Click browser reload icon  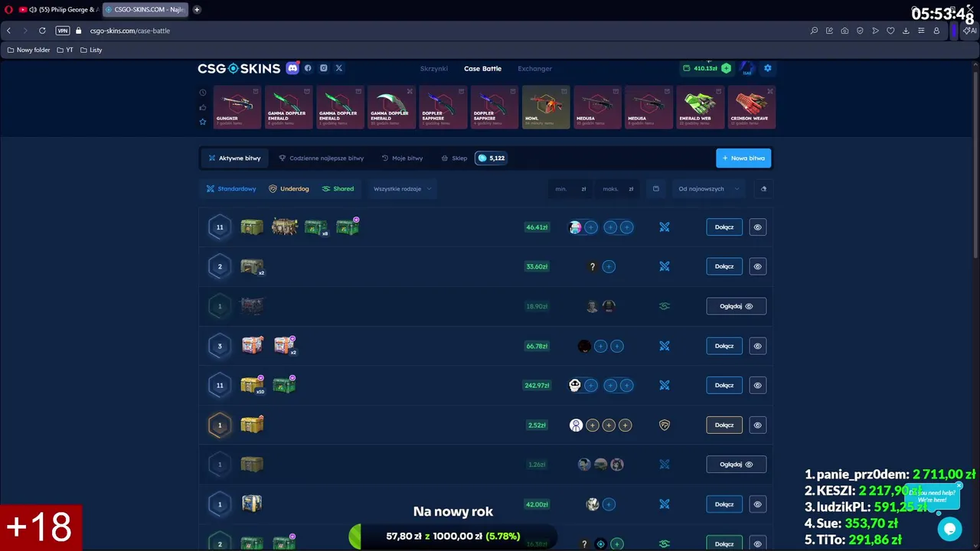42,31
